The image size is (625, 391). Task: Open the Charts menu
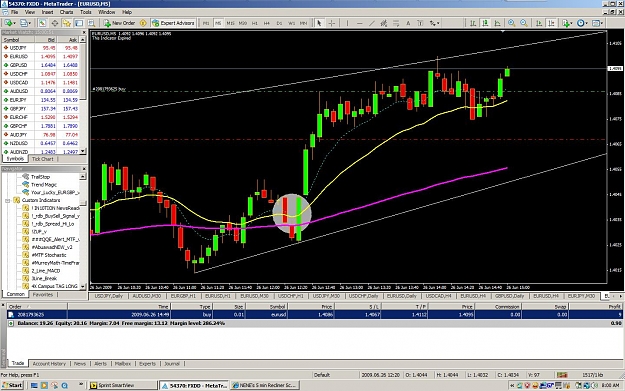(x=66, y=12)
